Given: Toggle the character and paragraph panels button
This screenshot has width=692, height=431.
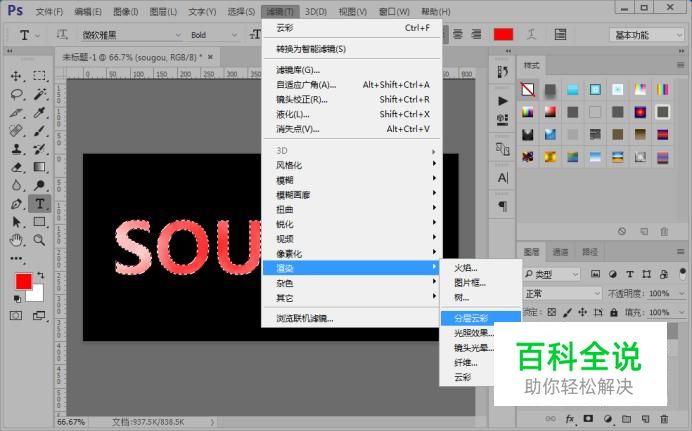Looking at the screenshot, I should click(x=560, y=34).
